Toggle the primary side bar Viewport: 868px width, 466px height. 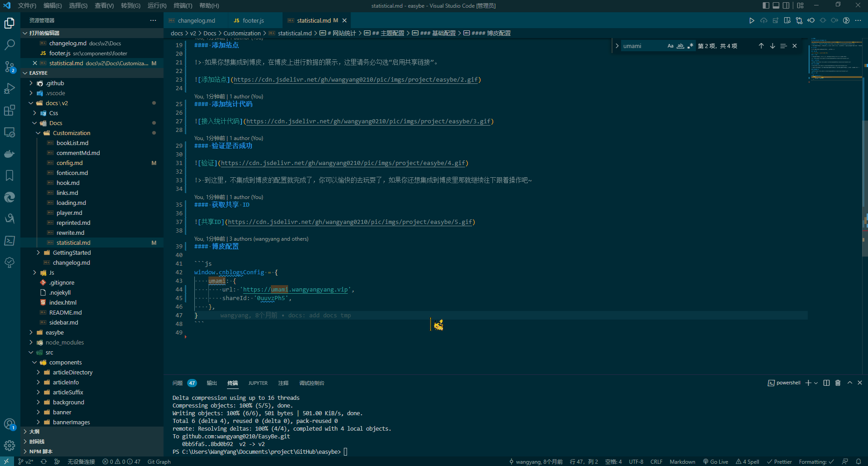766,5
